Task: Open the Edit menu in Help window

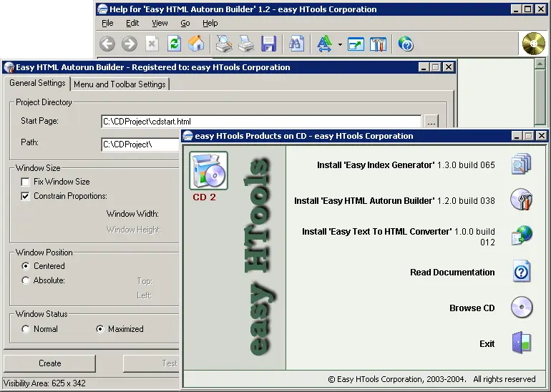Action: [132, 23]
